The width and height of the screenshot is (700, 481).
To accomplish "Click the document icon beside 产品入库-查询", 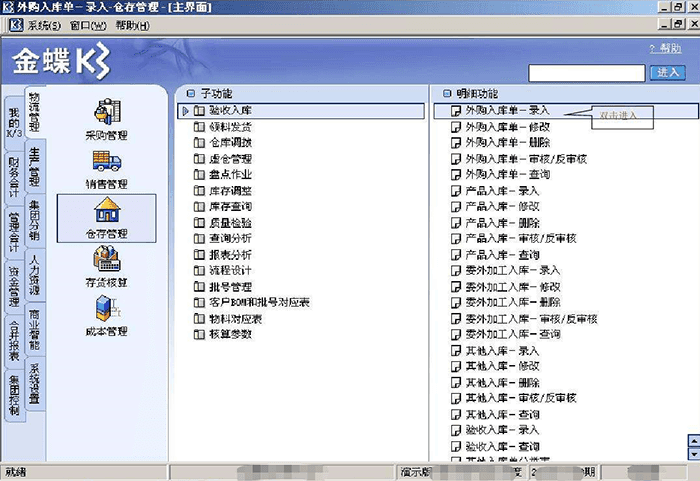I will [456, 255].
